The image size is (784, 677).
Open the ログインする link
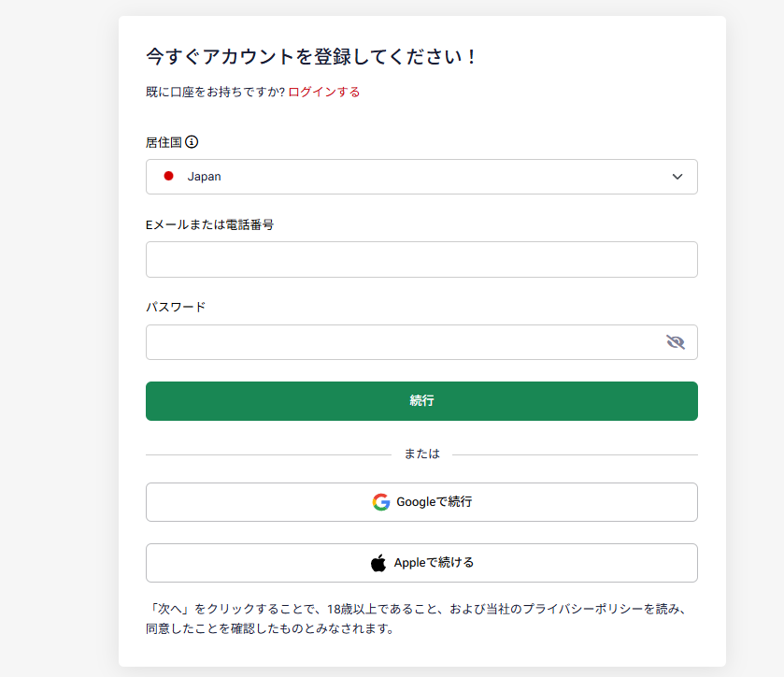[324, 92]
